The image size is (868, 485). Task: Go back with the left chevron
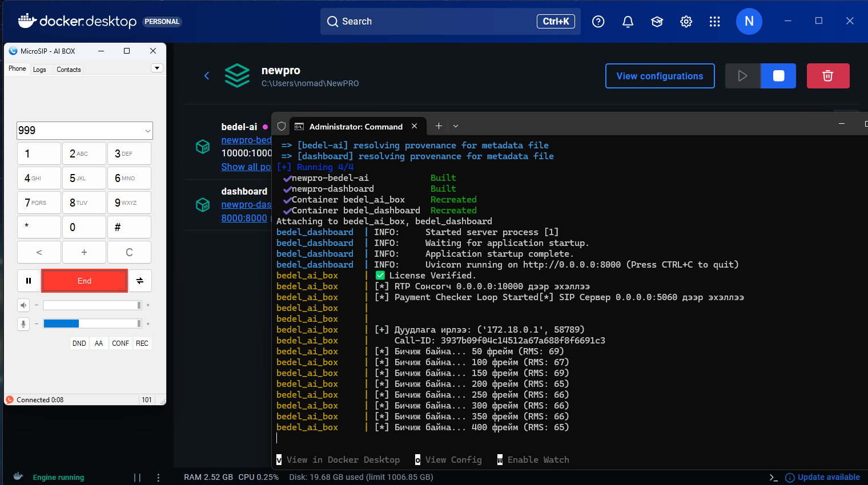coord(207,76)
